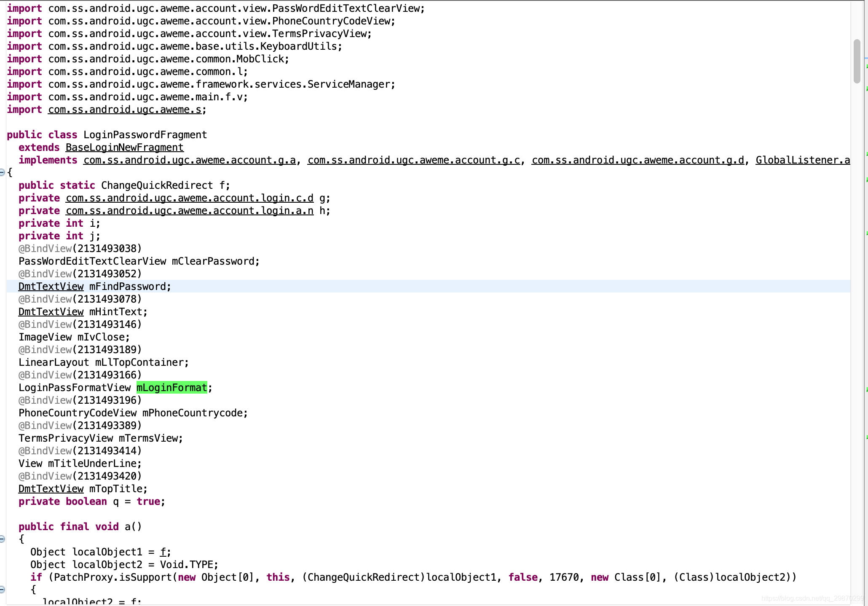Collapse the LoginPasswordFragment class body fold marker
Image resolution: width=868 pixels, height=606 pixels.
click(x=2, y=172)
